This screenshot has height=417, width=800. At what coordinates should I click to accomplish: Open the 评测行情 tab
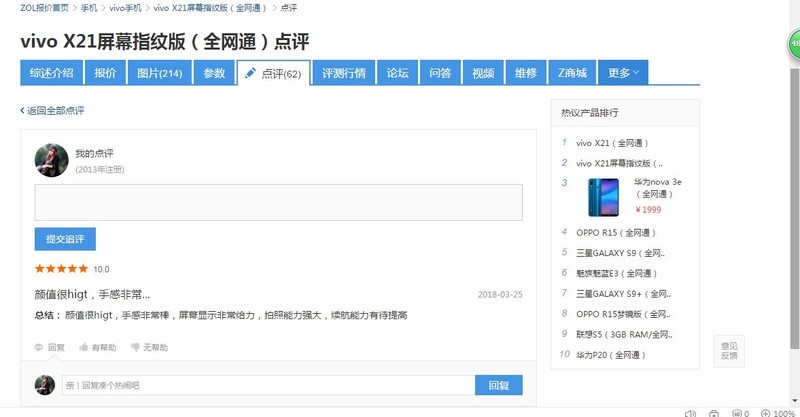[x=344, y=73]
